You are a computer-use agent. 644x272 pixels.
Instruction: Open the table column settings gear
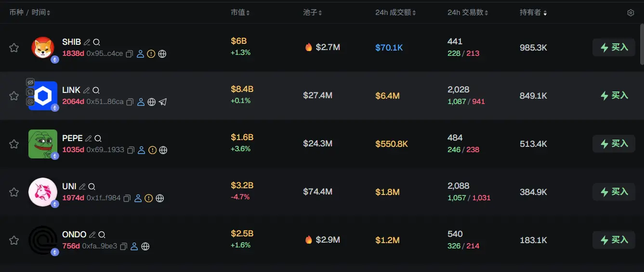point(631,13)
